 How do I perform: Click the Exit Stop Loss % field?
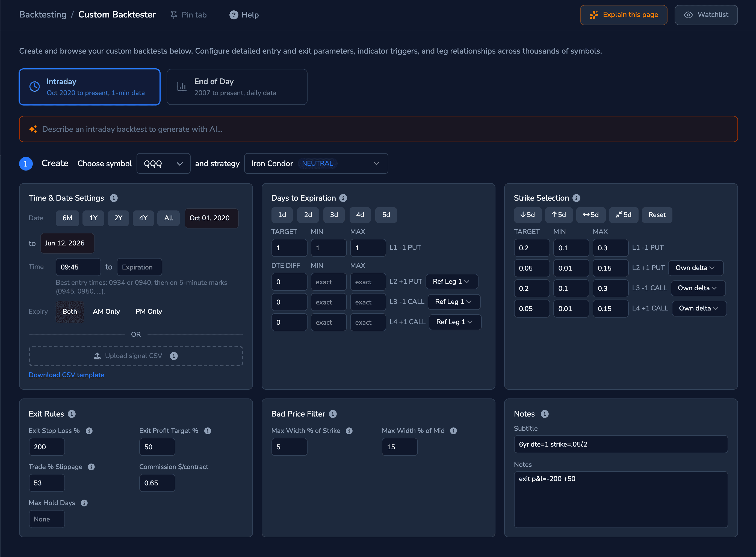click(x=47, y=447)
